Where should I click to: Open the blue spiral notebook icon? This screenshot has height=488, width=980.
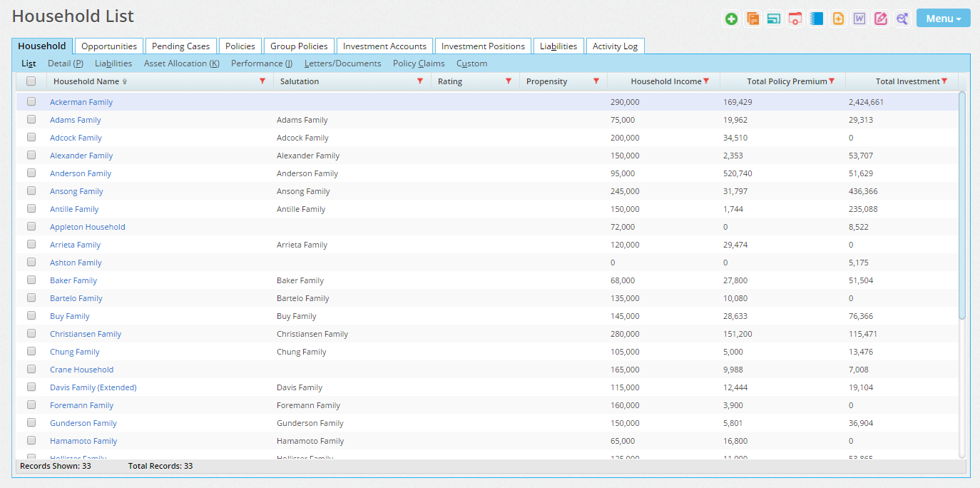[817, 19]
